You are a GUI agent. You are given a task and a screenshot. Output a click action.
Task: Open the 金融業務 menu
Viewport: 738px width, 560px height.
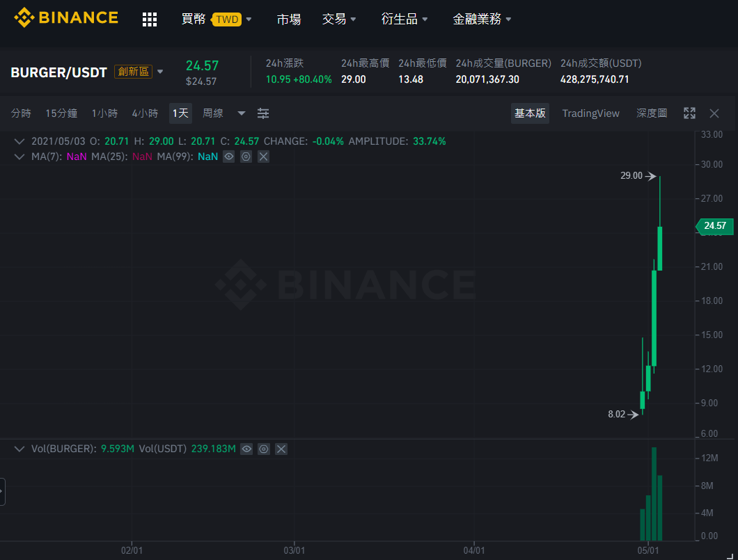[482, 19]
